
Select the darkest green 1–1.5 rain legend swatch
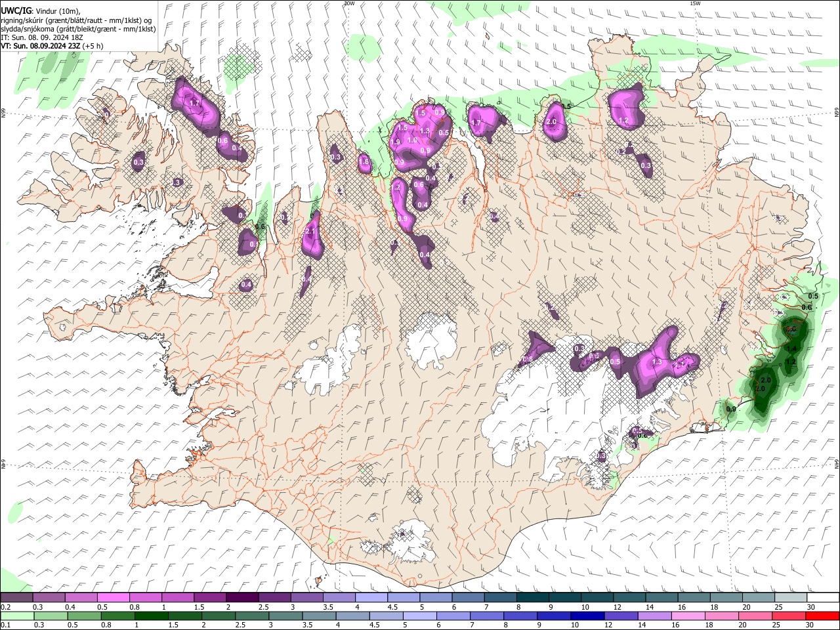[151, 616]
